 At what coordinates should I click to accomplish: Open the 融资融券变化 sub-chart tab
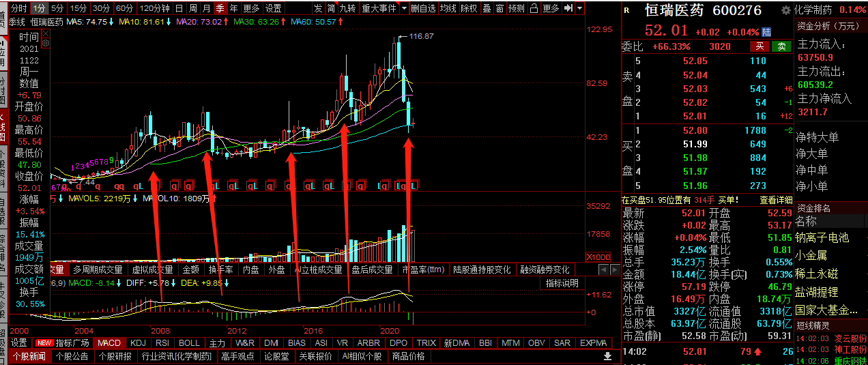544,269
